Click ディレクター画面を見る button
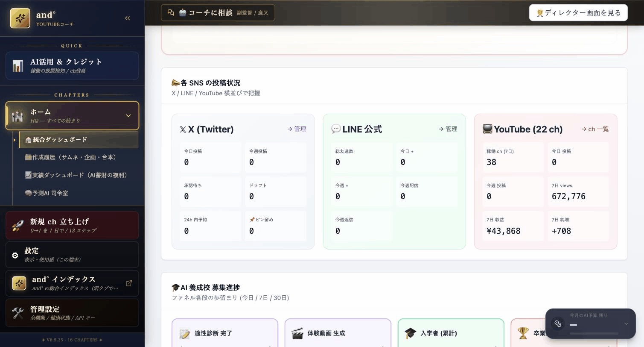The width and height of the screenshot is (644, 347). [578, 13]
